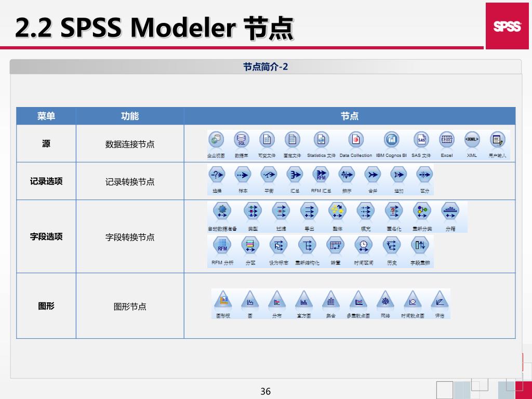Image resolution: width=532 pixels, height=399 pixels.
Task: Click the 合并 merge node icon
Action: [373, 175]
